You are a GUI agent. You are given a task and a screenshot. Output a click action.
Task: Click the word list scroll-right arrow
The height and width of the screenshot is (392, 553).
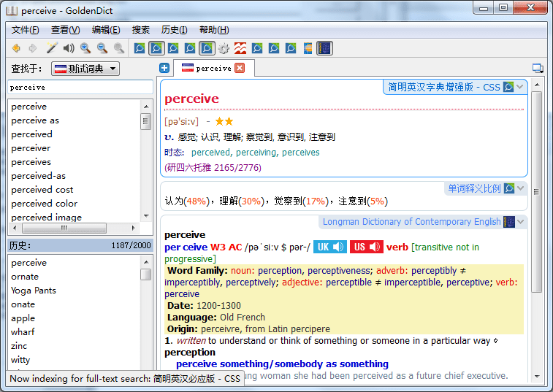click(133, 228)
